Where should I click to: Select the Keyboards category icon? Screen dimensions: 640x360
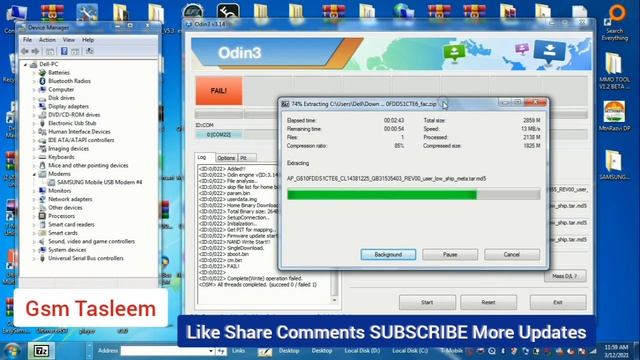click(x=42, y=157)
